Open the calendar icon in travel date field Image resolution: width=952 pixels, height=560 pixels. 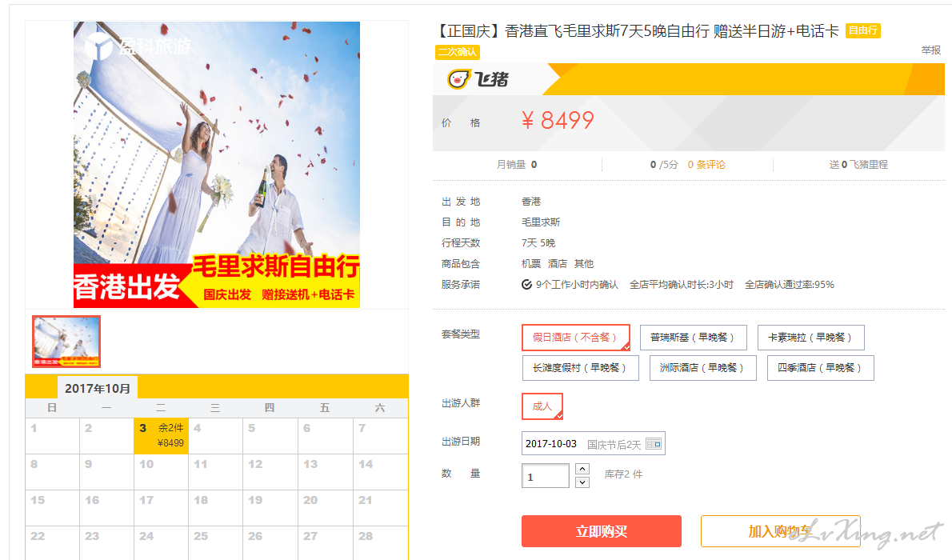[x=654, y=444]
